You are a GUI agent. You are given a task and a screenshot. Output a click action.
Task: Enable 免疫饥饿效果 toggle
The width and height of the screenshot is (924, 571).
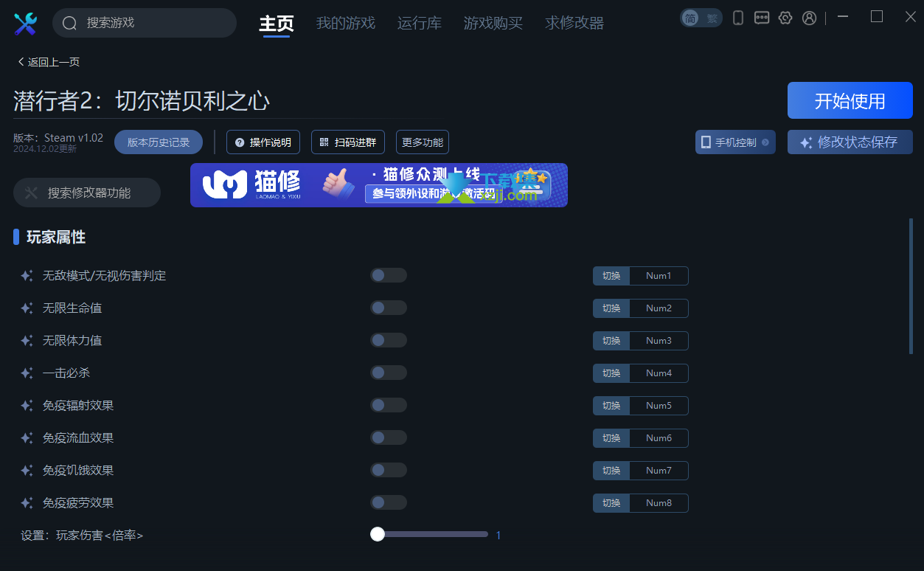[389, 470]
